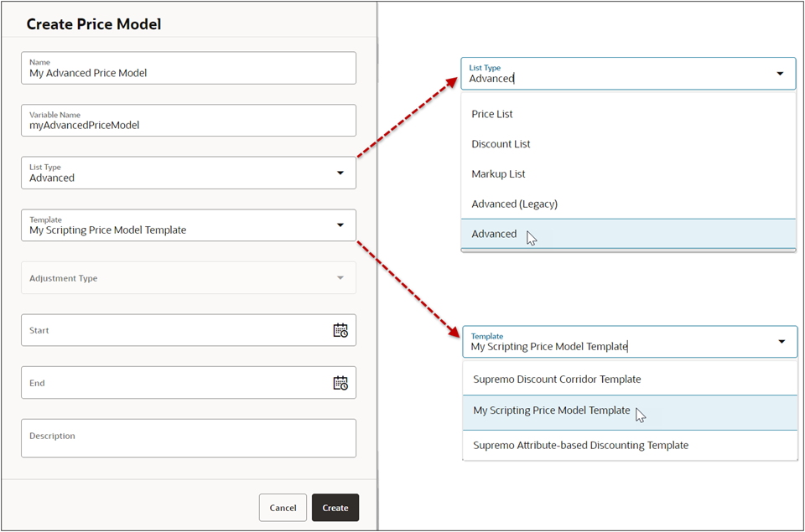Select Advanced (Legacy) option
Screen dimensions: 805x532
coord(514,204)
